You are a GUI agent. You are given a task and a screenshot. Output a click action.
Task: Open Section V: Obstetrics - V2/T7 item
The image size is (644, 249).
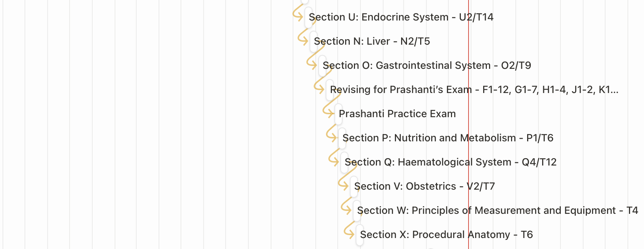pos(425,186)
